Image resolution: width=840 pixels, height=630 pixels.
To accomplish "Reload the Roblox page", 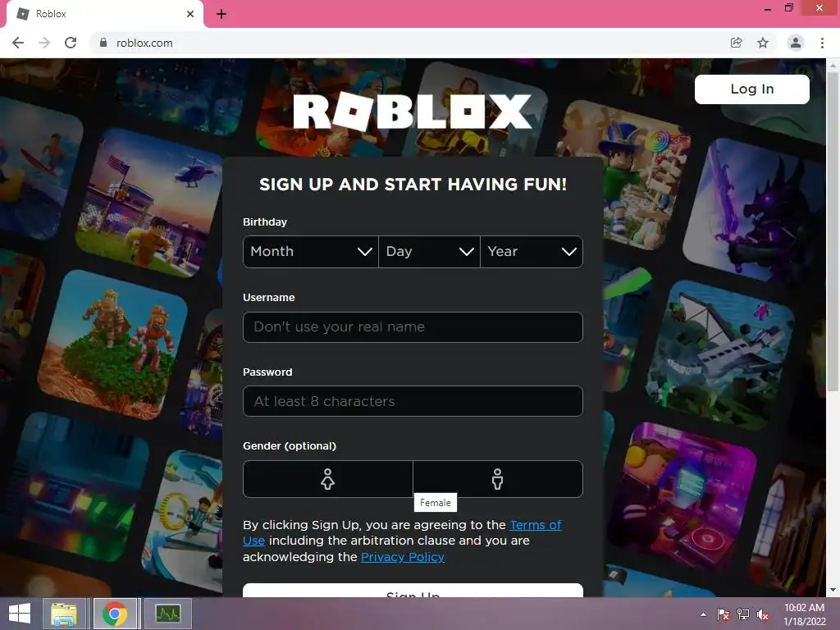I will pos(71,43).
